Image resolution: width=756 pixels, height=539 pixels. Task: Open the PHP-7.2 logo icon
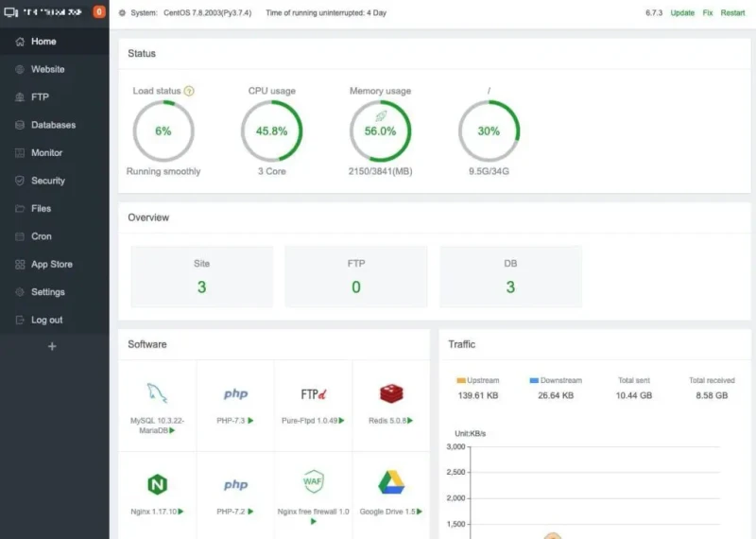tap(235, 484)
